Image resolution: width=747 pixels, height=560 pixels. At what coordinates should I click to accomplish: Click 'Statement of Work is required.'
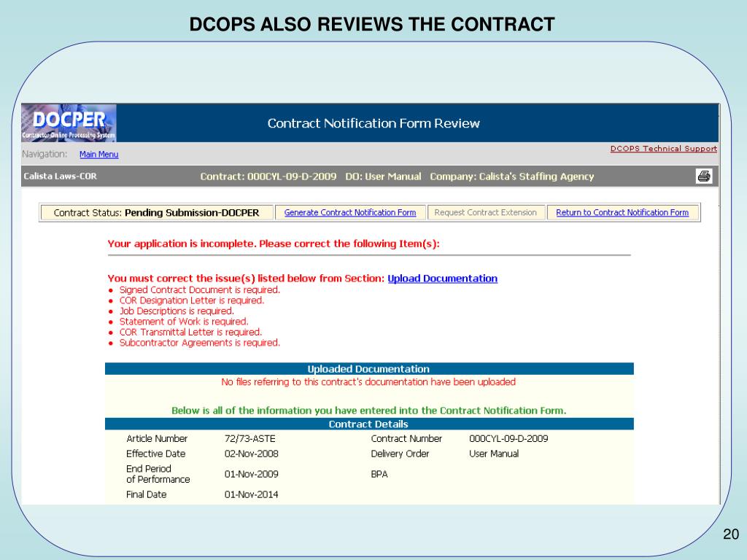(184, 322)
